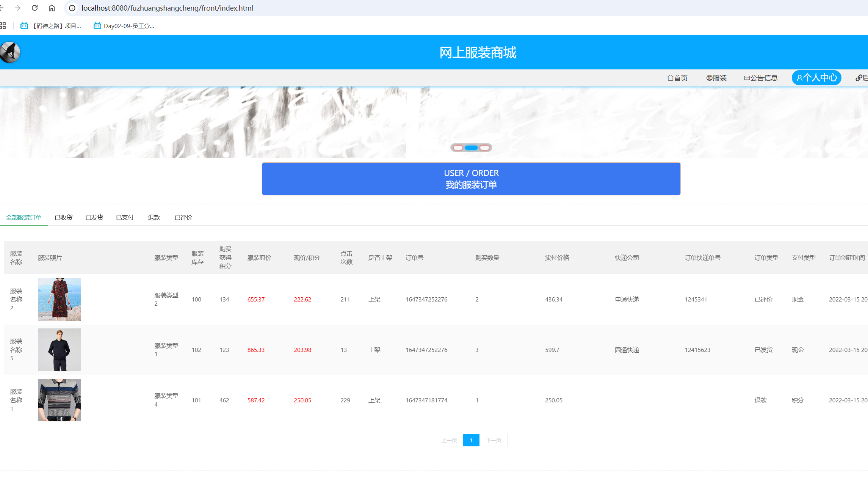Open the 服装 navigation item
868x493 pixels.
click(716, 78)
